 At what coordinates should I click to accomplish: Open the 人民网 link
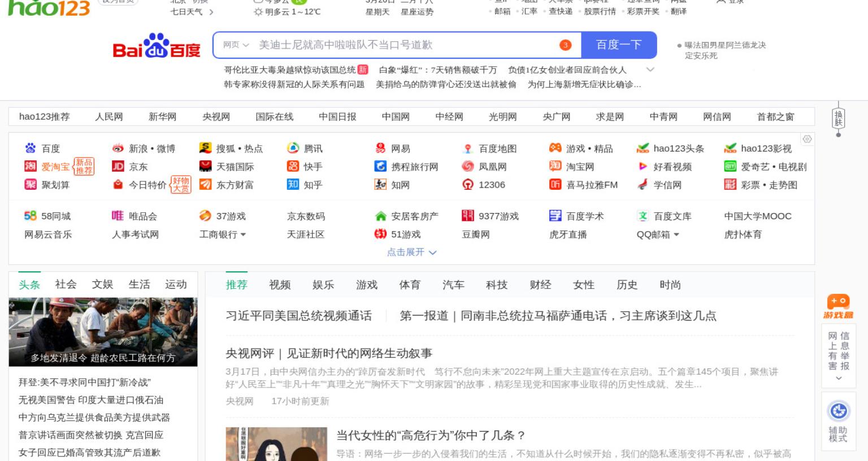pyautogui.click(x=108, y=116)
